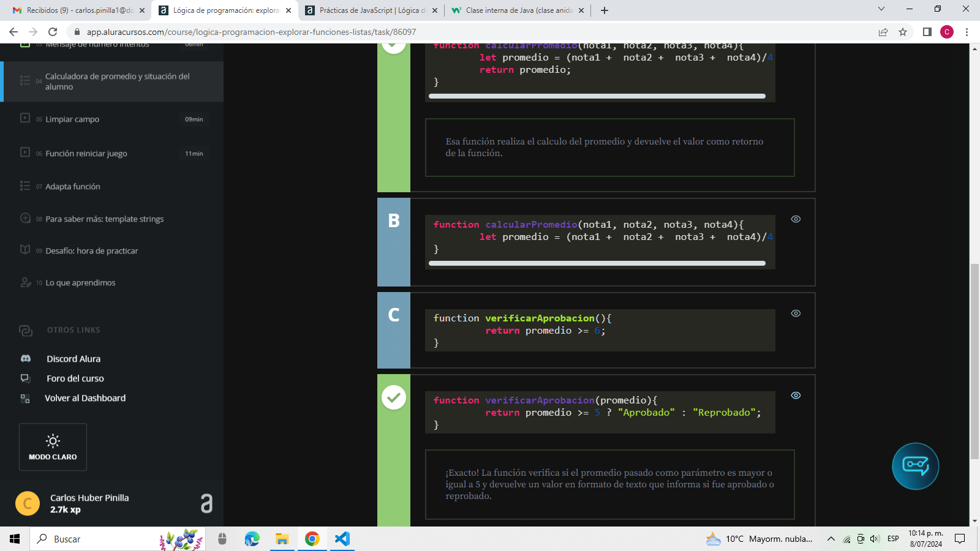The width and height of the screenshot is (980, 551).
Task: Click the list icon for Adapta función
Action: point(25,186)
